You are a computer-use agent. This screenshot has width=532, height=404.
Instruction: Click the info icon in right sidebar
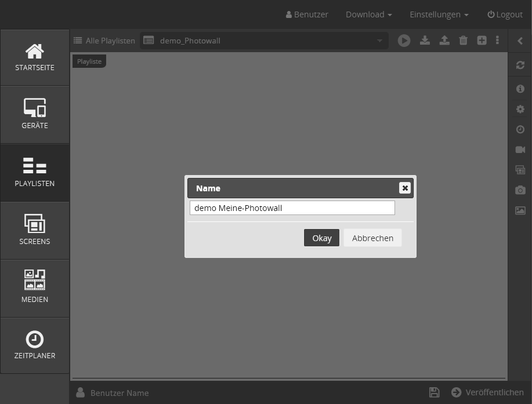(x=520, y=89)
